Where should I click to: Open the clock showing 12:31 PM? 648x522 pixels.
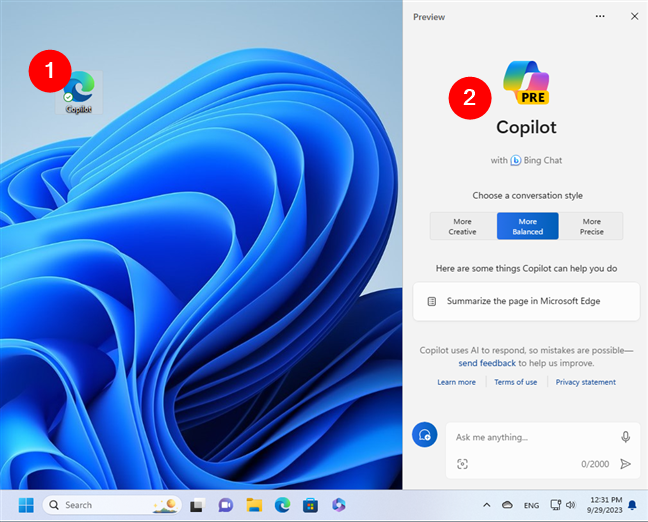coord(604,505)
